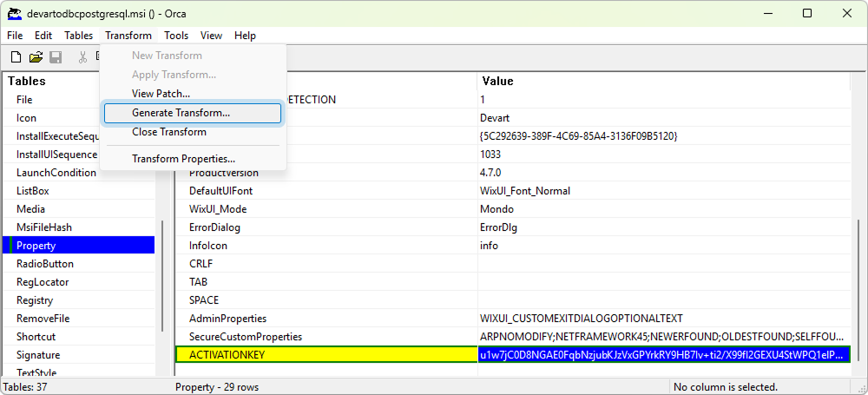
Task: Open the View menu
Action: [211, 36]
